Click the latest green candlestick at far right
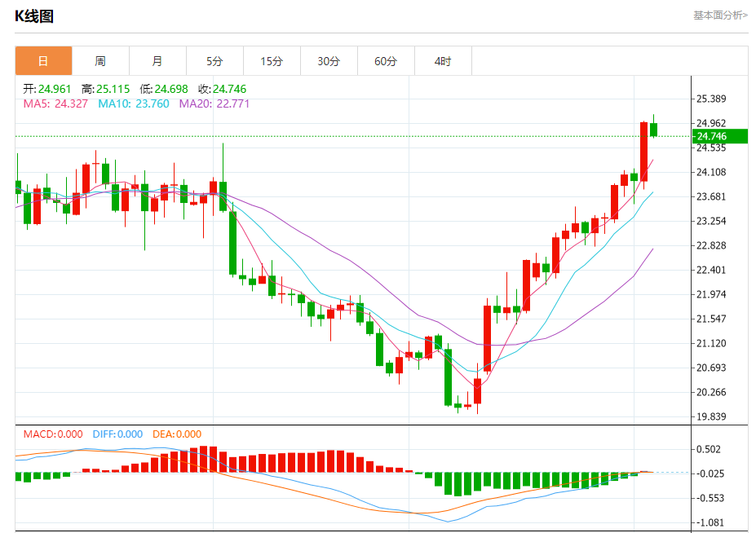Image resolution: width=756 pixels, height=533 pixels. click(654, 129)
